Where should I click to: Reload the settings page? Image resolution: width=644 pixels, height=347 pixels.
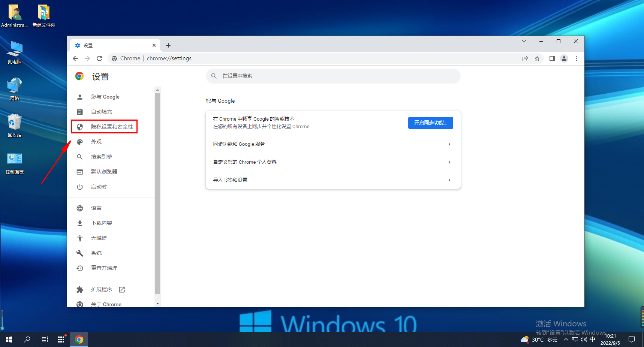pos(99,58)
